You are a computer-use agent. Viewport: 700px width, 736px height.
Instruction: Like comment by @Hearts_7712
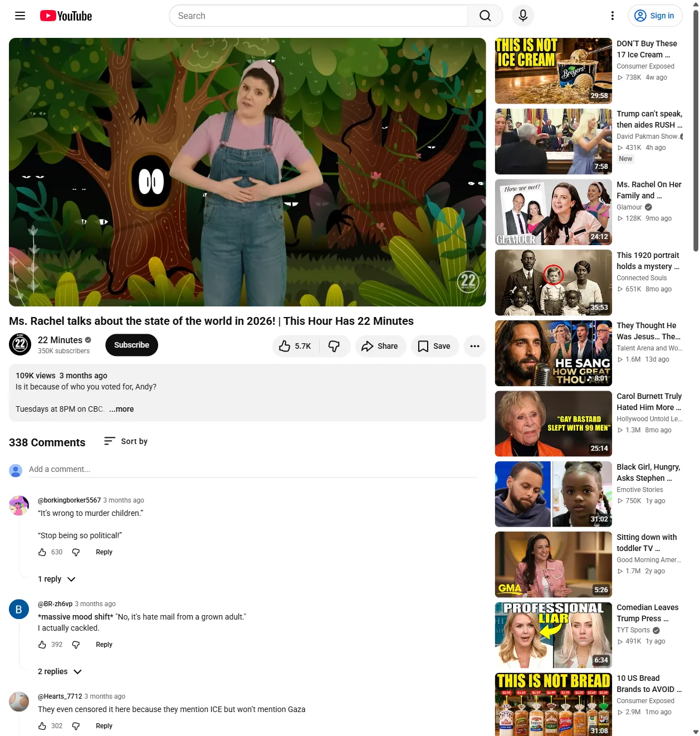pos(42,726)
